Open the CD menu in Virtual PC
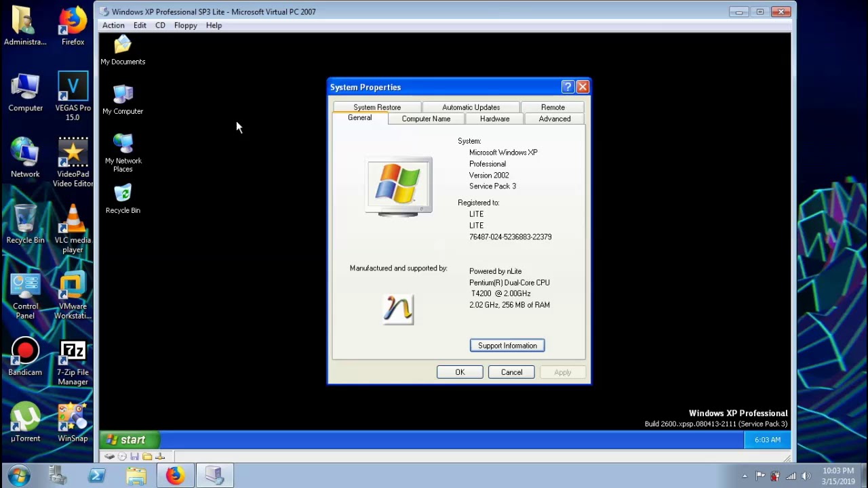Viewport: 868px width, 488px height. [x=160, y=25]
